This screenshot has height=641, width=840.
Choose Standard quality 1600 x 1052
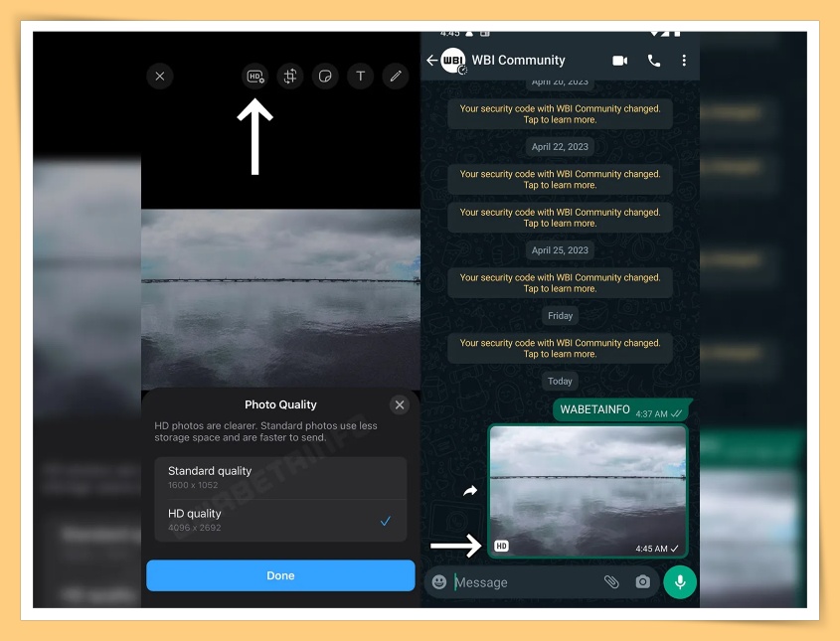(x=280, y=478)
